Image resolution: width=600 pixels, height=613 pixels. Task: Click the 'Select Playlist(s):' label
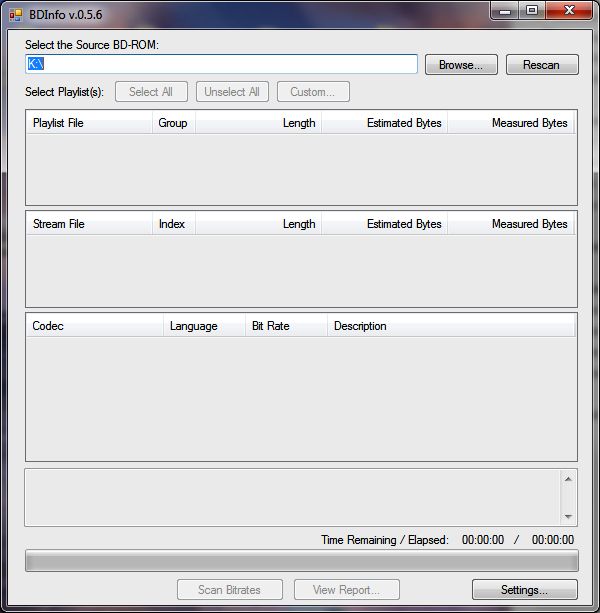click(x=64, y=92)
